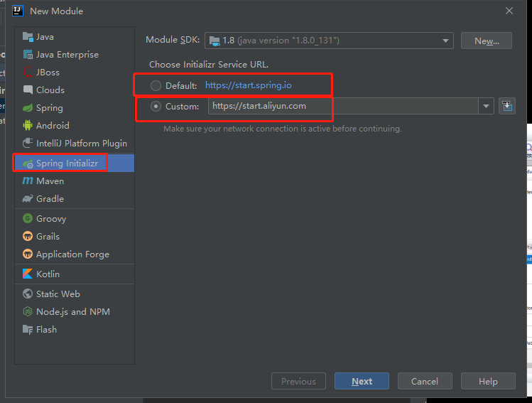The height and width of the screenshot is (403, 532).
Task: Select the Node.js and NPM label
Action: (x=73, y=312)
